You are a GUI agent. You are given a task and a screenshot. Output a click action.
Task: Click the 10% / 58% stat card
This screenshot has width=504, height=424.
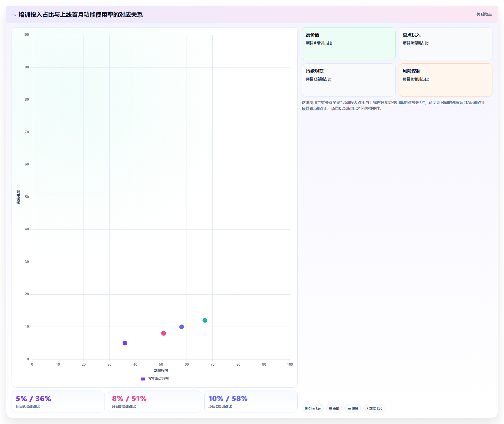tap(251, 401)
